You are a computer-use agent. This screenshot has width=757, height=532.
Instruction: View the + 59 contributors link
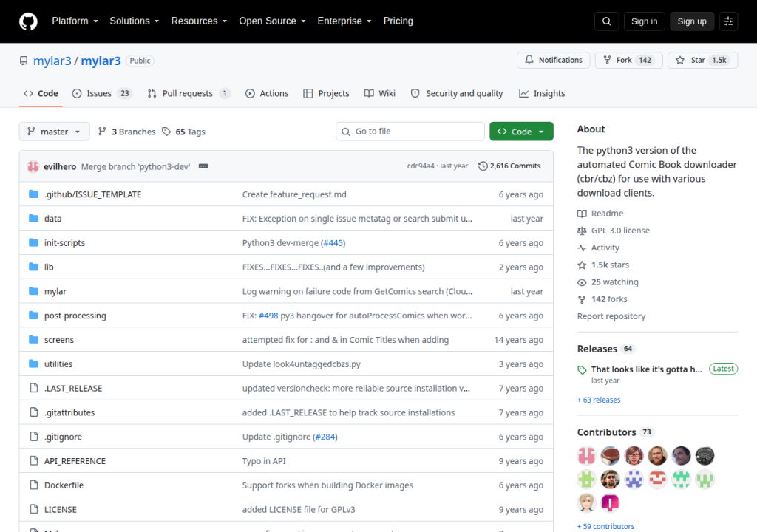(x=606, y=526)
